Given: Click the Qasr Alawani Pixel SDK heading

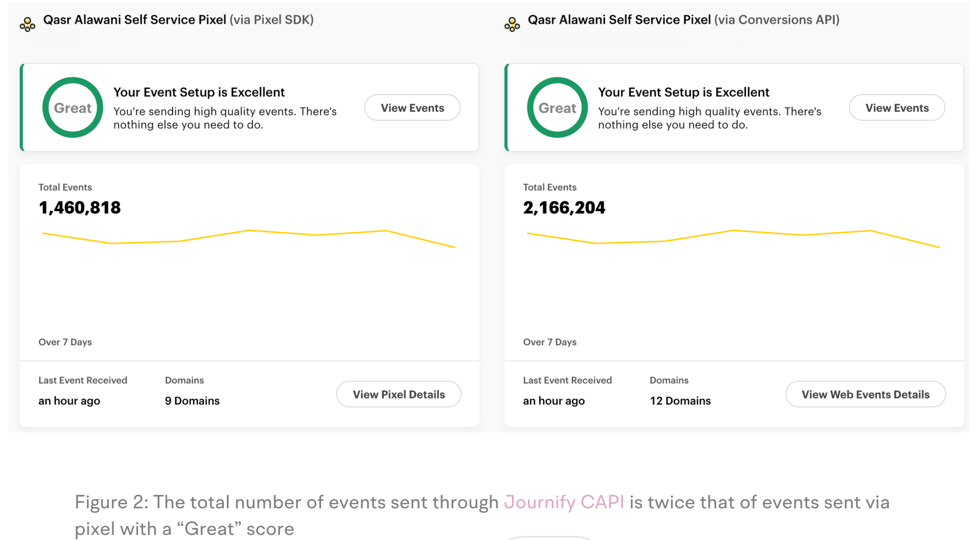Looking at the screenshot, I should pyautogui.click(x=178, y=20).
